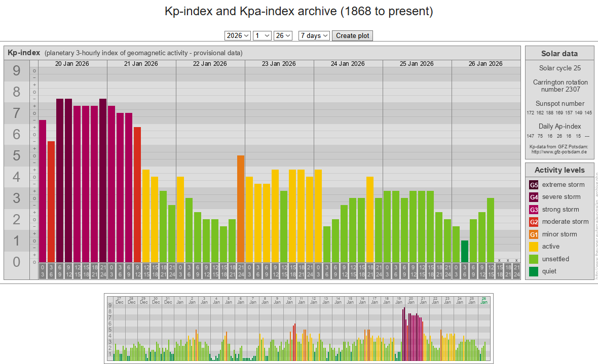Viewport: 598px width, 364px height.
Task: Click the G2 moderate storm legend icon
Action: [534, 222]
